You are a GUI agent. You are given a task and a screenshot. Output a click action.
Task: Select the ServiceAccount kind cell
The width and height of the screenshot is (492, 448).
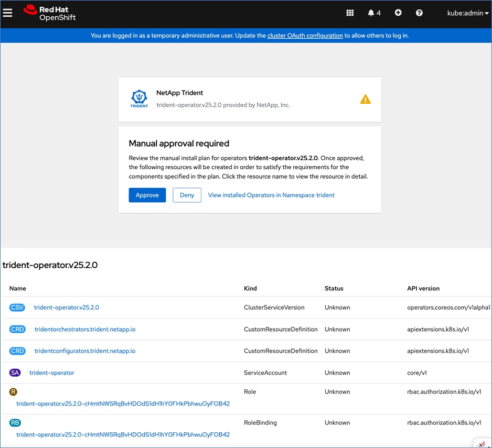[x=265, y=373]
